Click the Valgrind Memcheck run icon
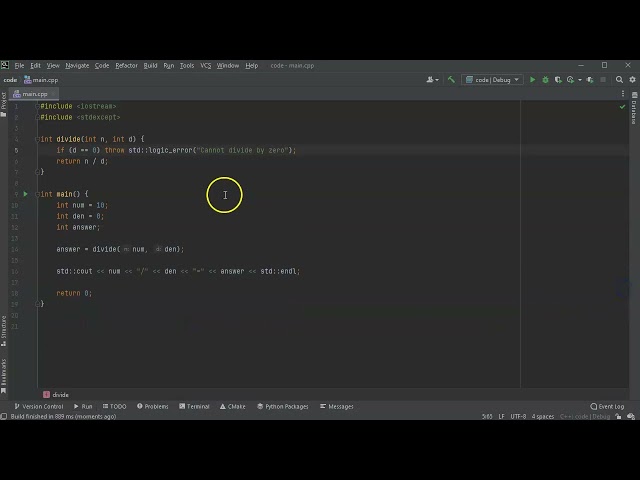 [x=590, y=80]
